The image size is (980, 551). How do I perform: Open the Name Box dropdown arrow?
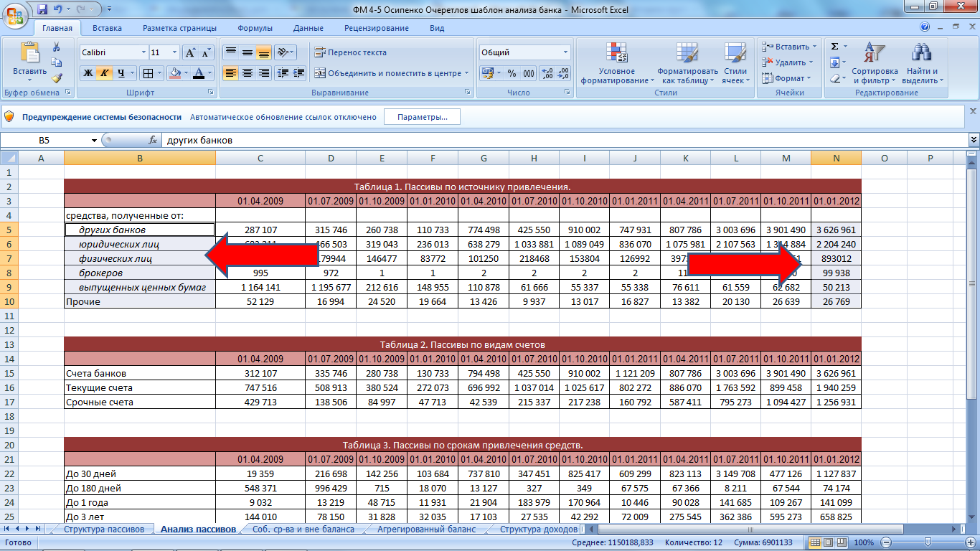click(94, 141)
